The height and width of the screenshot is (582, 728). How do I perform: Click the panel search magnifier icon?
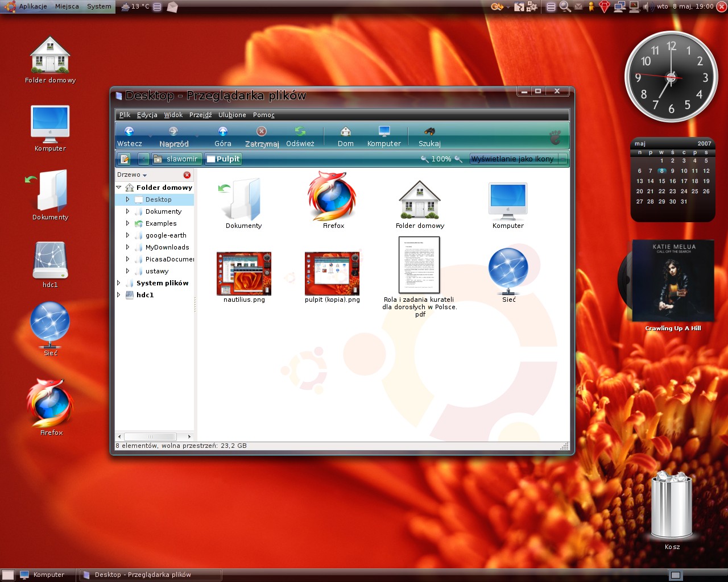565,7
